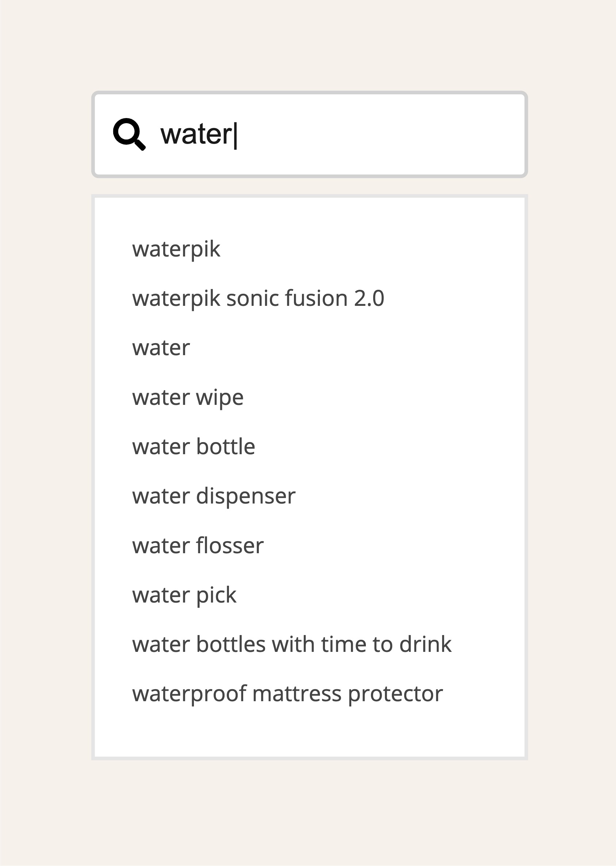Choose the 'water bottle' suggestion
This screenshot has height=866, width=616.
(194, 447)
